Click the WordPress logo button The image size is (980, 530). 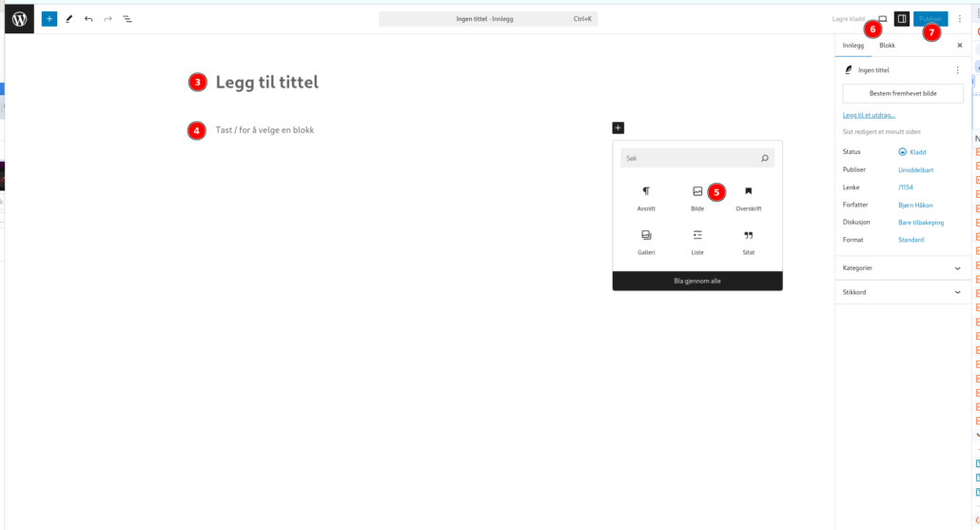click(x=19, y=18)
